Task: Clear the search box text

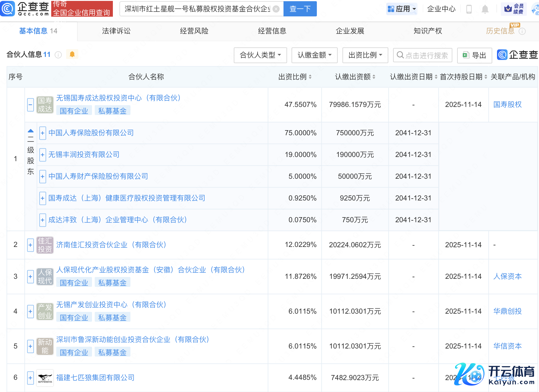Action: (276, 9)
